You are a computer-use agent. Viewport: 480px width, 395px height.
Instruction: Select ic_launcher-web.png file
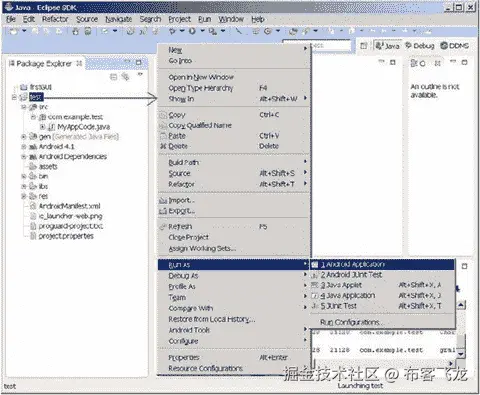click(x=70, y=216)
